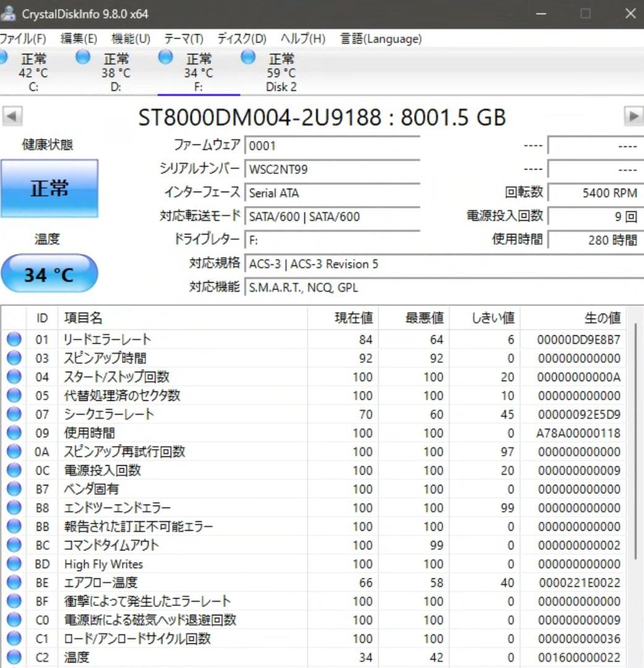644x668 pixels.
Task: Click the ACS-3 Revision 5 standard field
Action: tap(444, 264)
